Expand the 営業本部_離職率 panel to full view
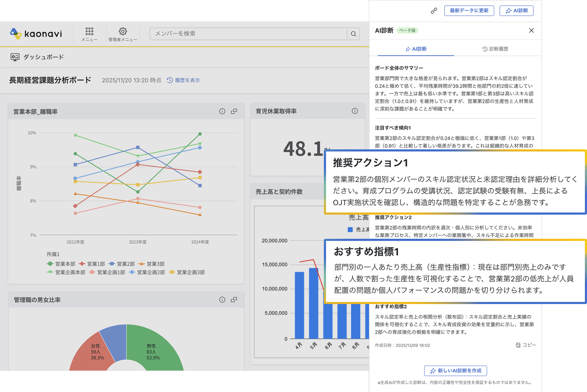This screenshot has width=587, height=392. pyautogui.click(x=234, y=111)
